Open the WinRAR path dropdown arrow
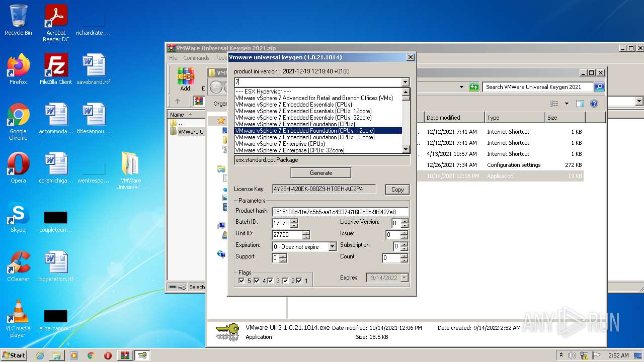Screen dimensions: 644x362 (639, 101)
